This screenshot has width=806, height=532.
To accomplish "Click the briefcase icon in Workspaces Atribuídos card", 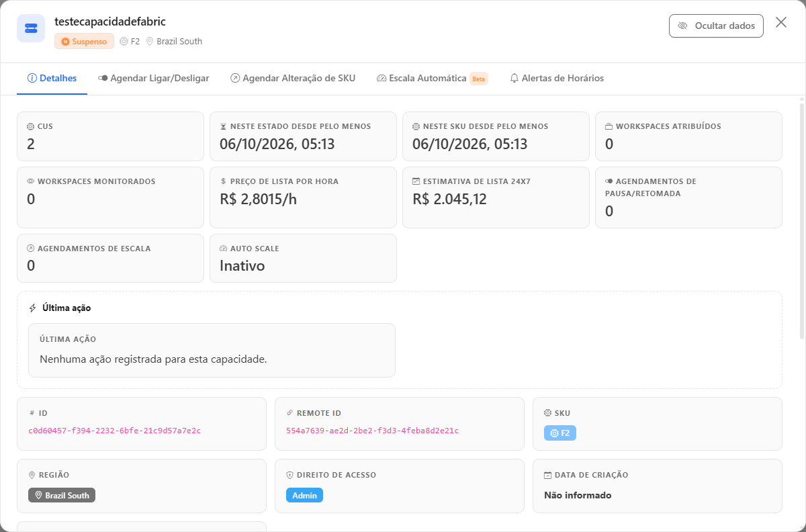I will [609, 126].
